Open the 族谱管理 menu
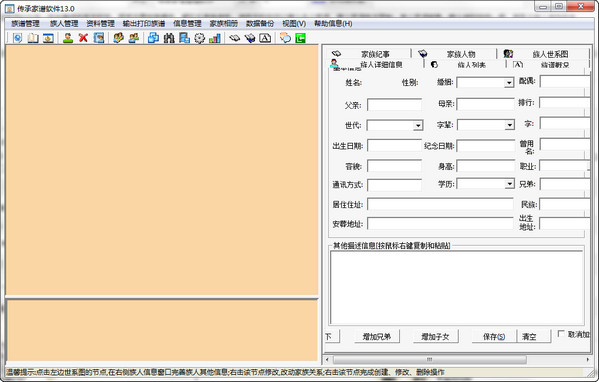Screen dimensions: 599x382 25,24
